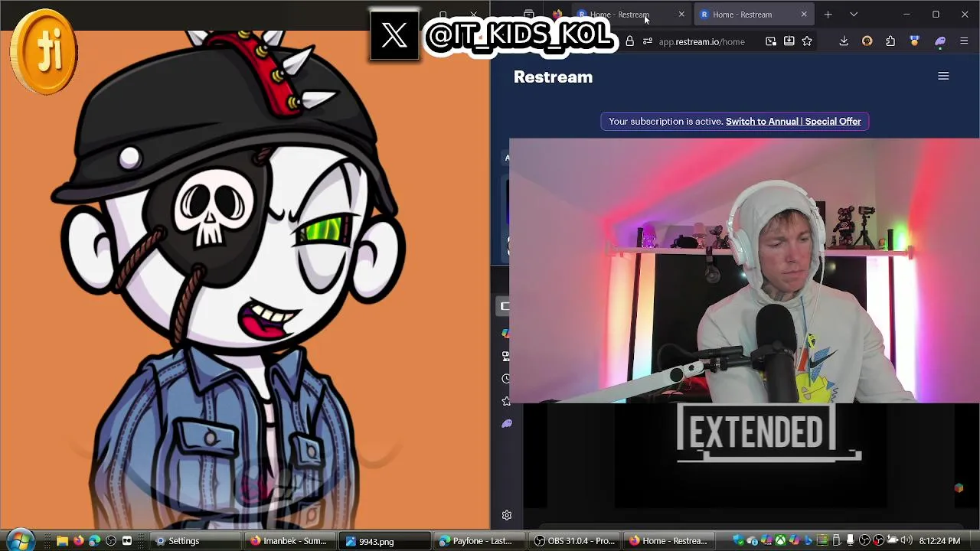Click the Firefox View icon in tab strip

[528, 15]
